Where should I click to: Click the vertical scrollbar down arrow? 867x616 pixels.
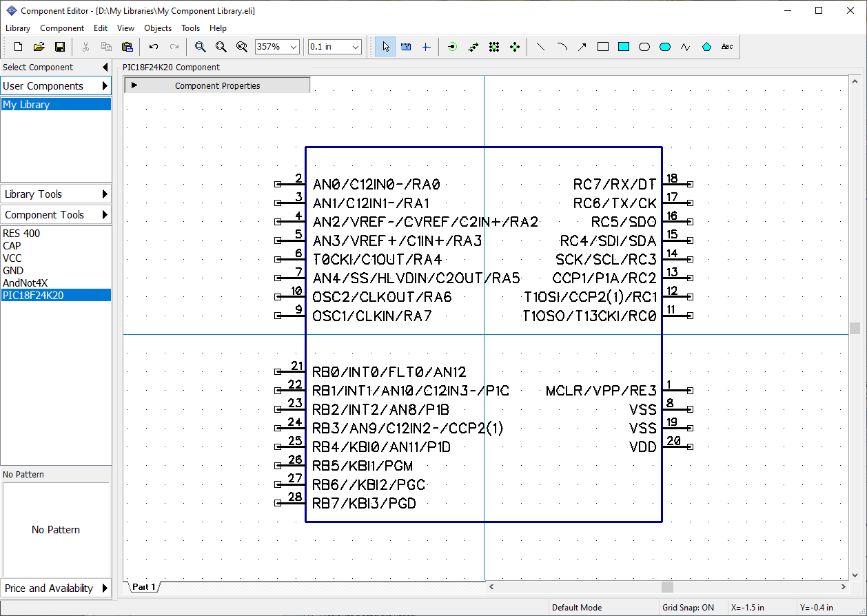pyautogui.click(x=855, y=574)
